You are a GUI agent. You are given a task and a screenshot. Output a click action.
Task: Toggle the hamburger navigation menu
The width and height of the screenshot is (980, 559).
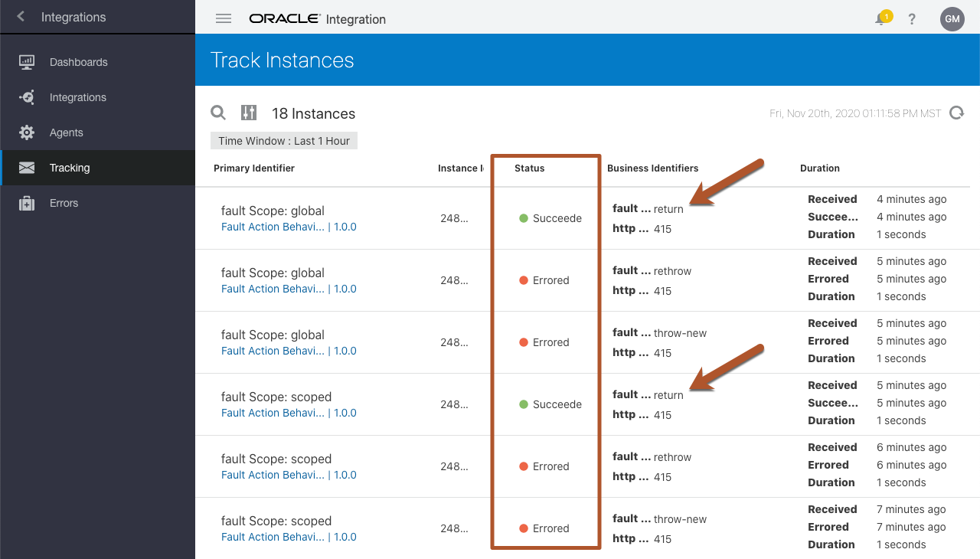[x=224, y=19]
